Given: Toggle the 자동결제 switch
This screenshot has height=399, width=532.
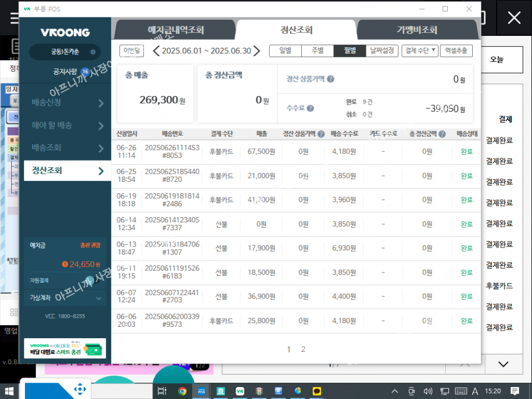Looking at the screenshot, I should pos(90,281).
